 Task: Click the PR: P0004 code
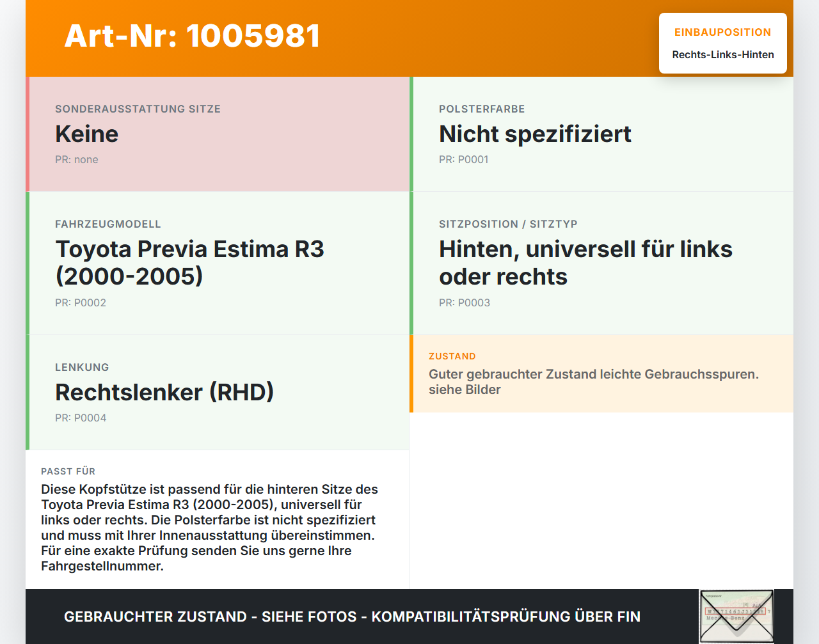(x=81, y=418)
